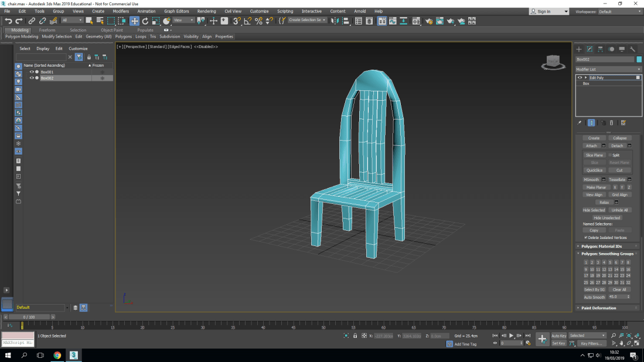644x362 pixels.
Task: Open the Rendering menu
Action: [x=206, y=11]
